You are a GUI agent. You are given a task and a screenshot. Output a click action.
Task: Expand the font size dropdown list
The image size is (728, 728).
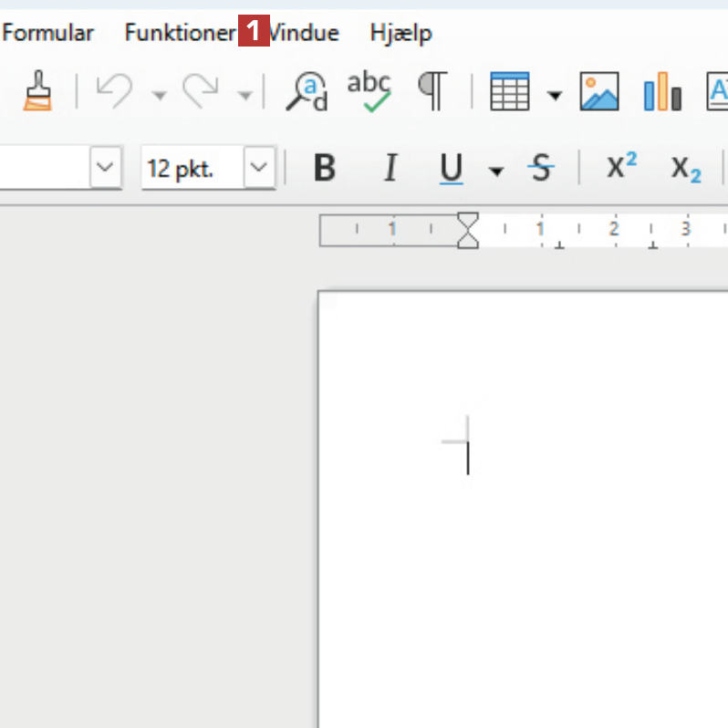tap(260, 169)
